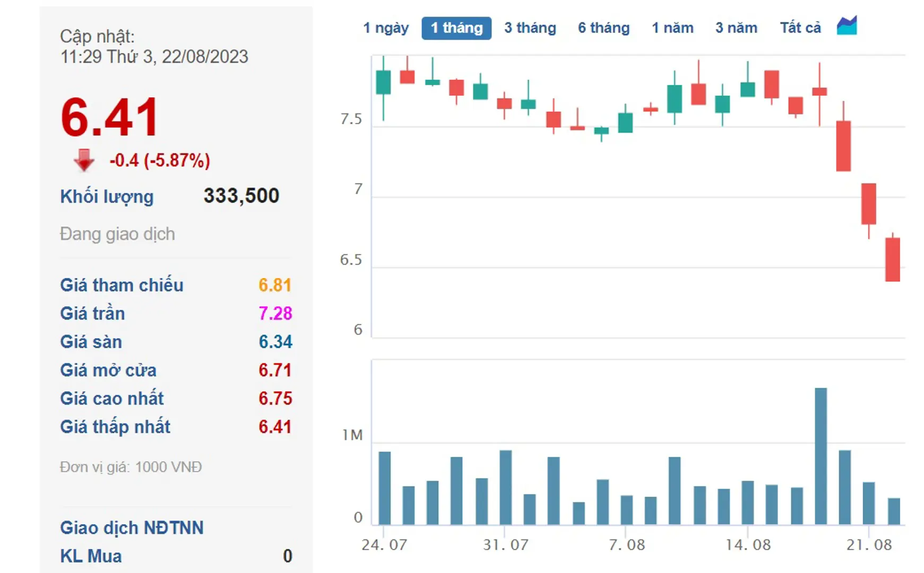The height and width of the screenshot is (573, 924).
Task: Click the Giá tham chiếu label
Action: tap(122, 285)
